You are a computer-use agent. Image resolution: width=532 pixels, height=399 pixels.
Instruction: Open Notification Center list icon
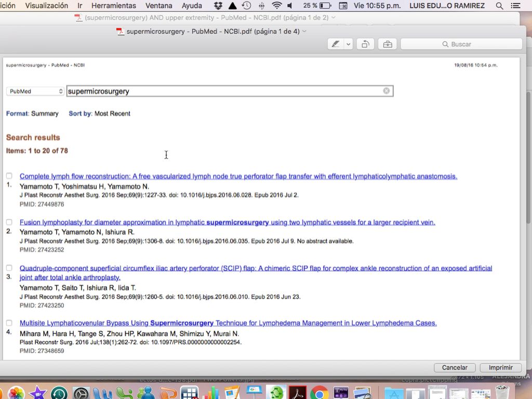point(515,5)
